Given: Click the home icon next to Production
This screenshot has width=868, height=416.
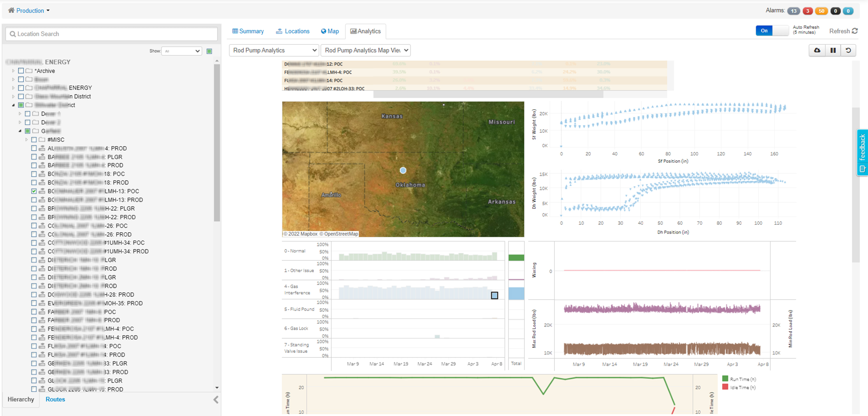Looking at the screenshot, I should click(11, 10).
